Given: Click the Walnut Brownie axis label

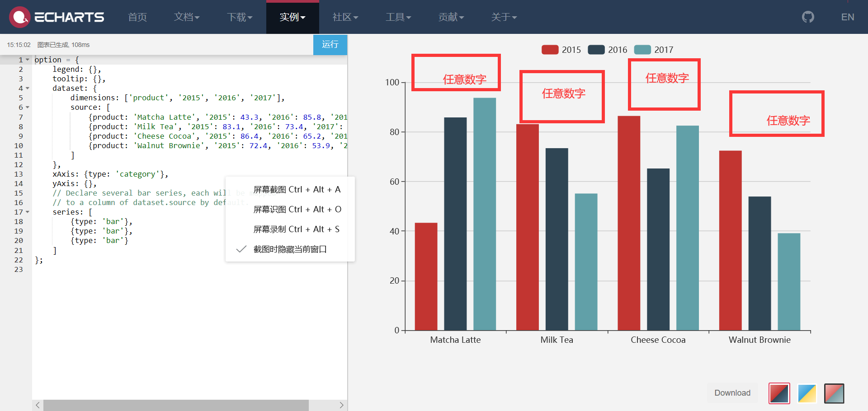Looking at the screenshot, I should (759, 340).
